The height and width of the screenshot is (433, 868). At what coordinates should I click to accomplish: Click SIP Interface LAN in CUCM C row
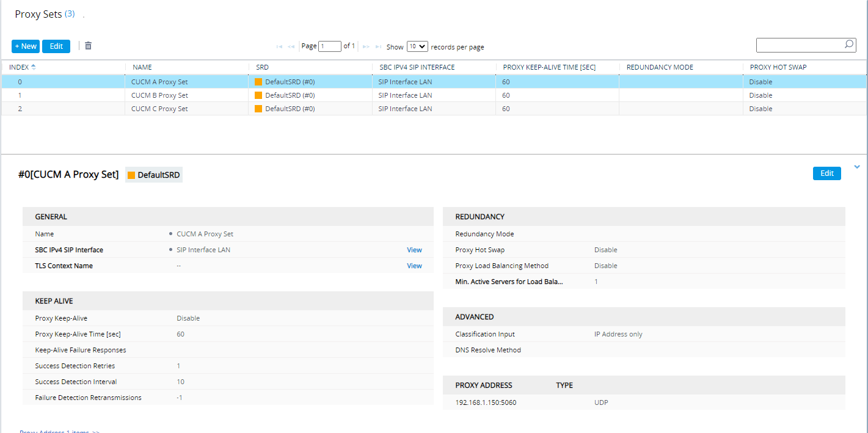pyautogui.click(x=405, y=109)
